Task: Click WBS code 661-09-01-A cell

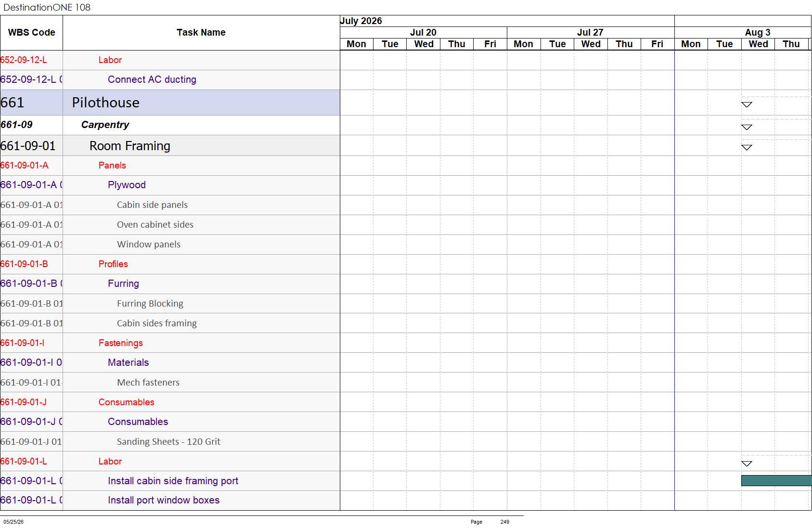Action: (31, 166)
